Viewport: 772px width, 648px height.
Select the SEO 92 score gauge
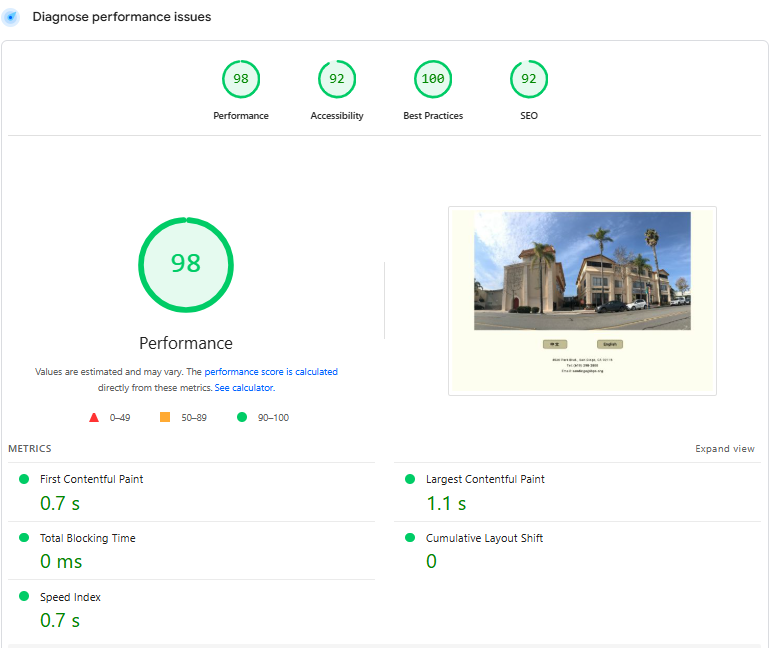[x=529, y=79]
